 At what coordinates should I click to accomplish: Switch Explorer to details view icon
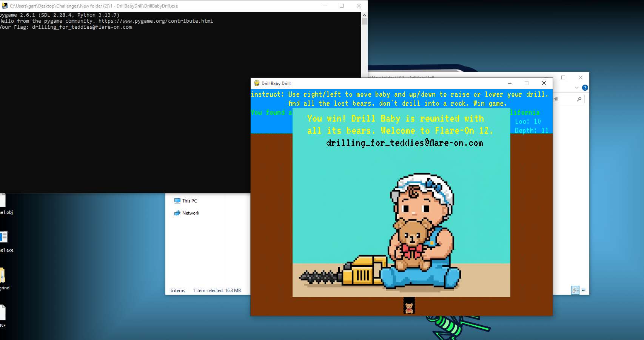click(575, 290)
